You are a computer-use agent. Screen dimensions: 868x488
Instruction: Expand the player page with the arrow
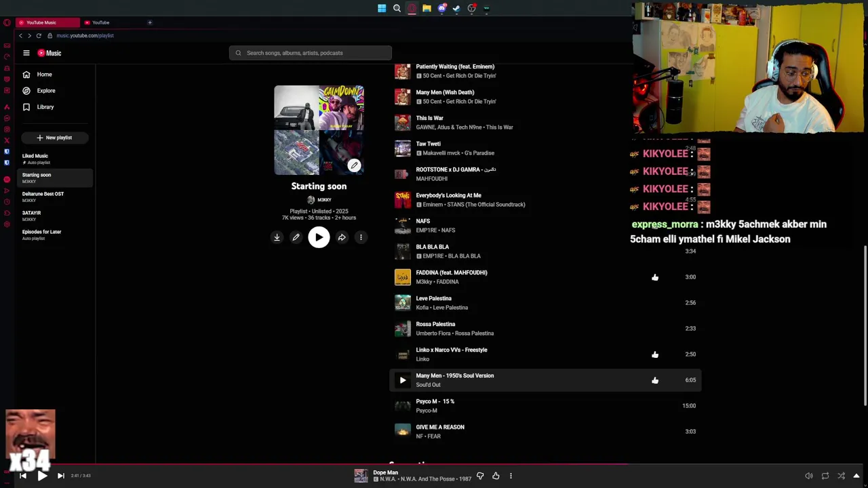point(856,476)
